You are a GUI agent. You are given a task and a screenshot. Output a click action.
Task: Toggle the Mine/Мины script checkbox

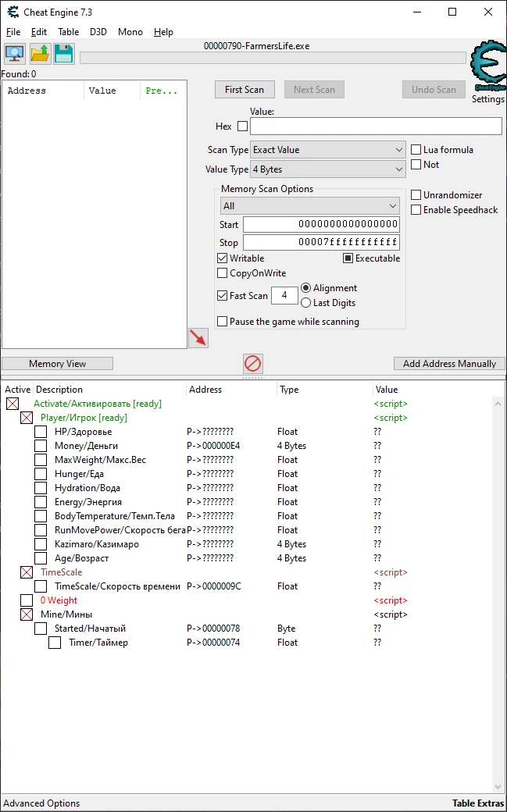(27, 614)
